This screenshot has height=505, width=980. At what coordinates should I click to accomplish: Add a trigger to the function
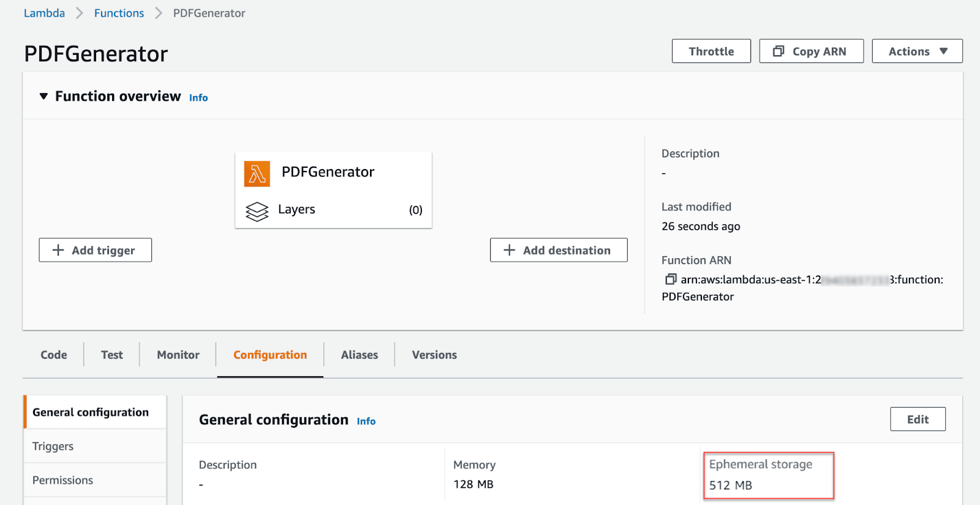96,250
